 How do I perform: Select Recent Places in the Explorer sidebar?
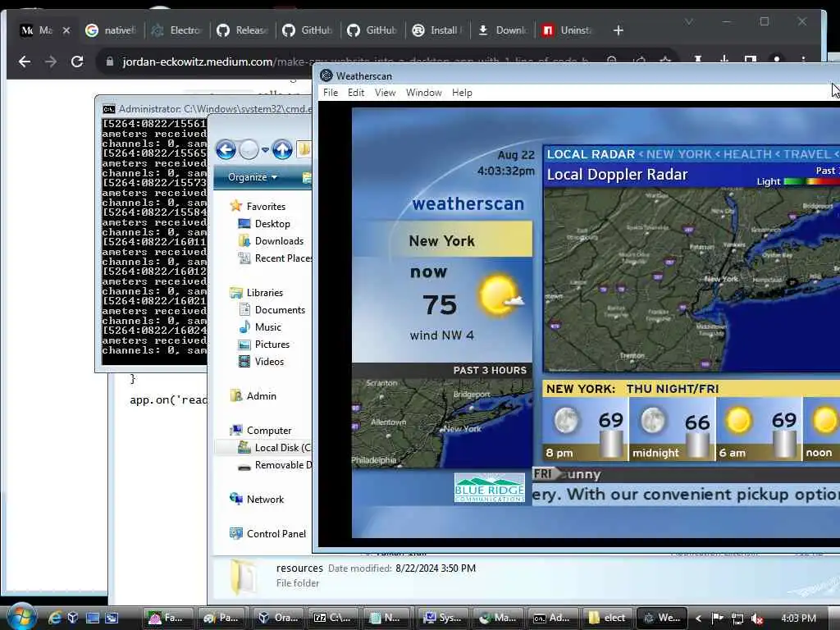276,258
